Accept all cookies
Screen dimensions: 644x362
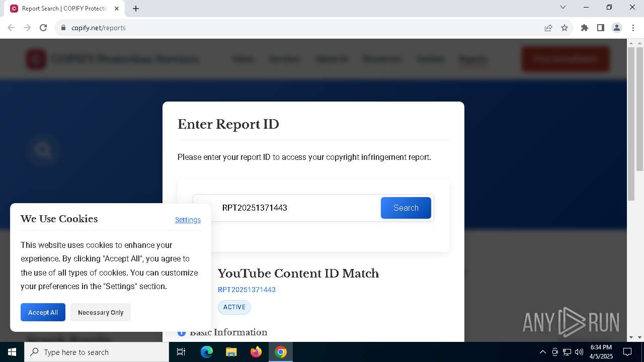click(x=43, y=312)
